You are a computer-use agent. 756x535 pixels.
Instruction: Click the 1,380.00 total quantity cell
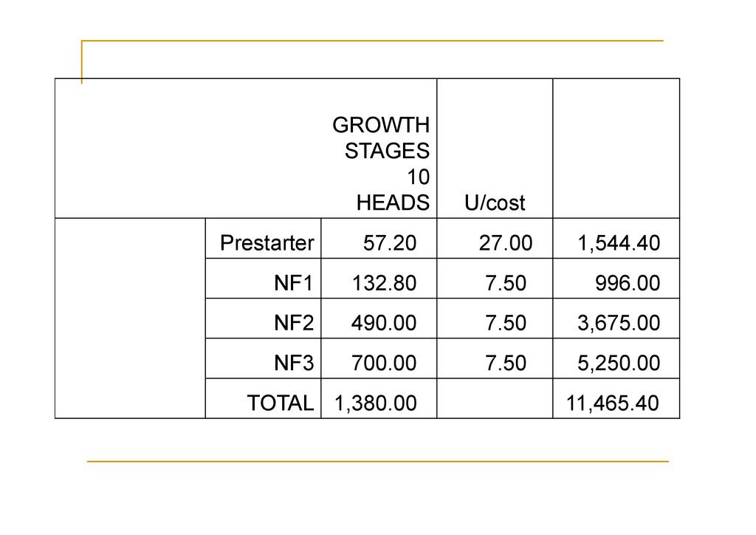point(376,403)
